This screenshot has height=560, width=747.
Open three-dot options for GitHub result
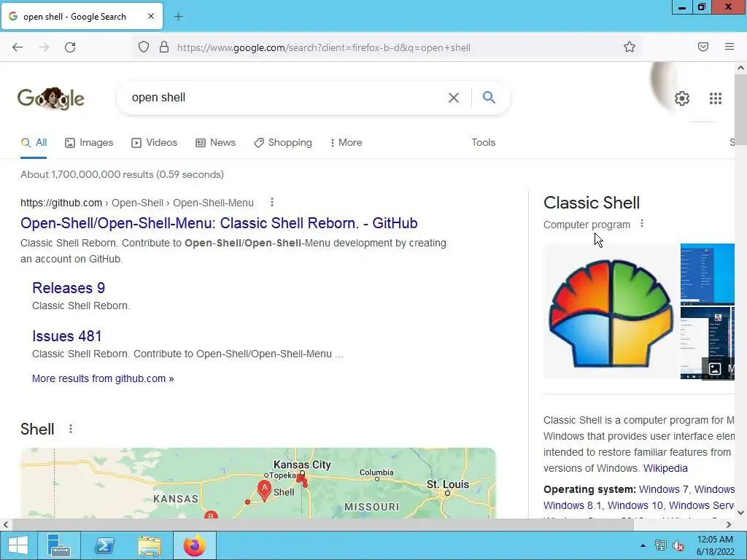272,203
